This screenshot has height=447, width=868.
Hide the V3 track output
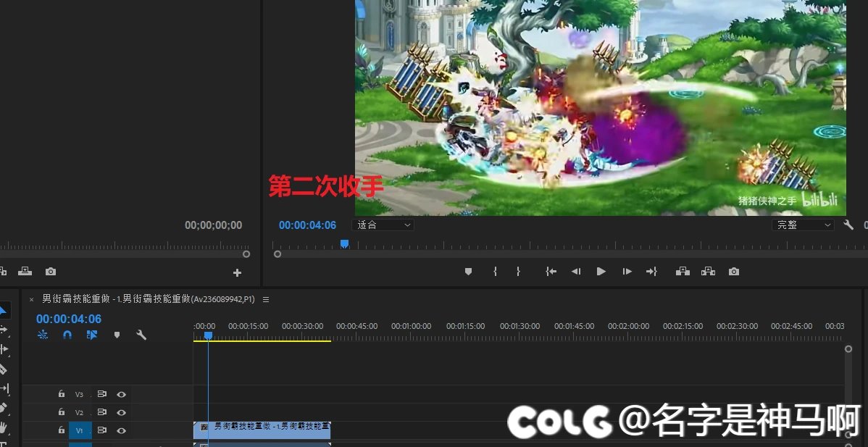coord(121,394)
